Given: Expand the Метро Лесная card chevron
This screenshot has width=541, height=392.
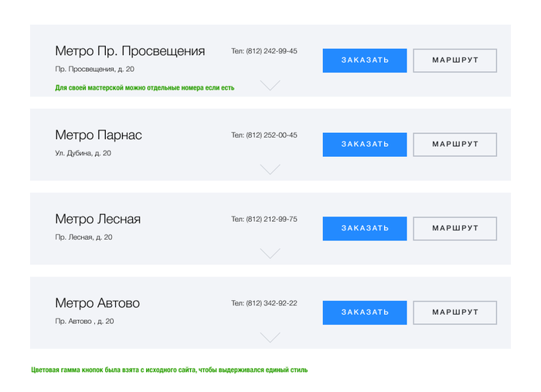Looking at the screenshot, I should [270, 253].
